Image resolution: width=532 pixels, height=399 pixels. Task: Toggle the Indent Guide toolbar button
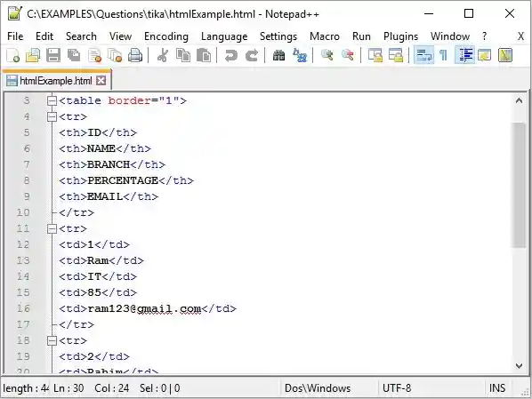click(x=464, y=55)
